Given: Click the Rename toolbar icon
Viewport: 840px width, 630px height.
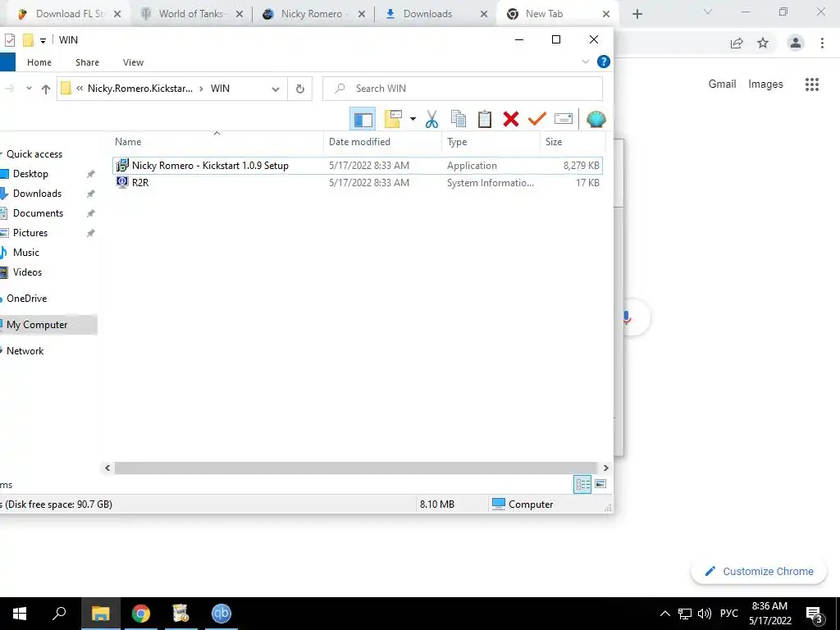Looking at the screenshot, I should tap(563, 119).
